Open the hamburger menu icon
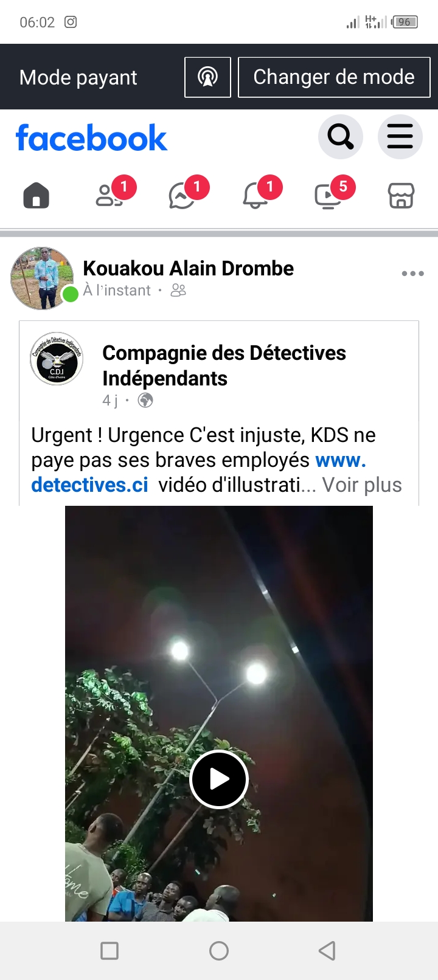 coord(400,137)
